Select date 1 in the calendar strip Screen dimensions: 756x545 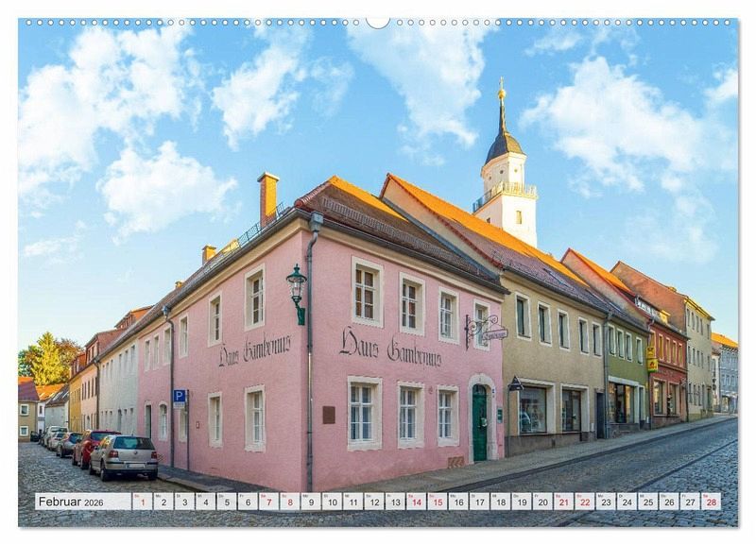[143, 502]
